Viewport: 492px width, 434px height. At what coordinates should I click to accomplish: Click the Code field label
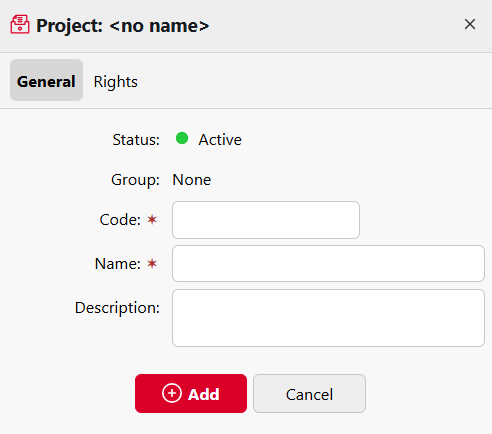120,220
